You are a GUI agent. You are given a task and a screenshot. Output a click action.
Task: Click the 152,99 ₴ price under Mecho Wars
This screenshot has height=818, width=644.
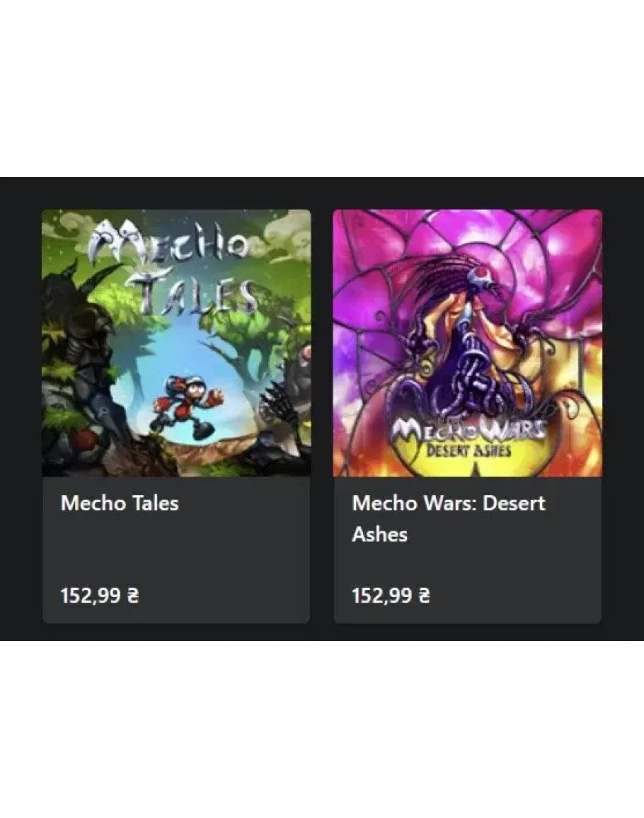[x=391, y=595]
